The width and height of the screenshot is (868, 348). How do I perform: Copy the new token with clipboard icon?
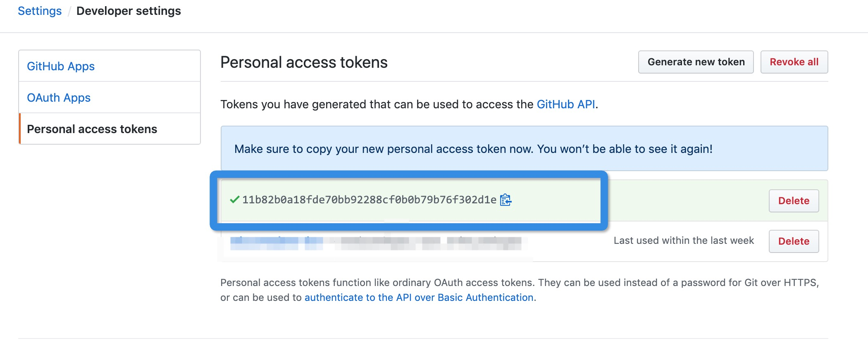(x=506, y=200)
